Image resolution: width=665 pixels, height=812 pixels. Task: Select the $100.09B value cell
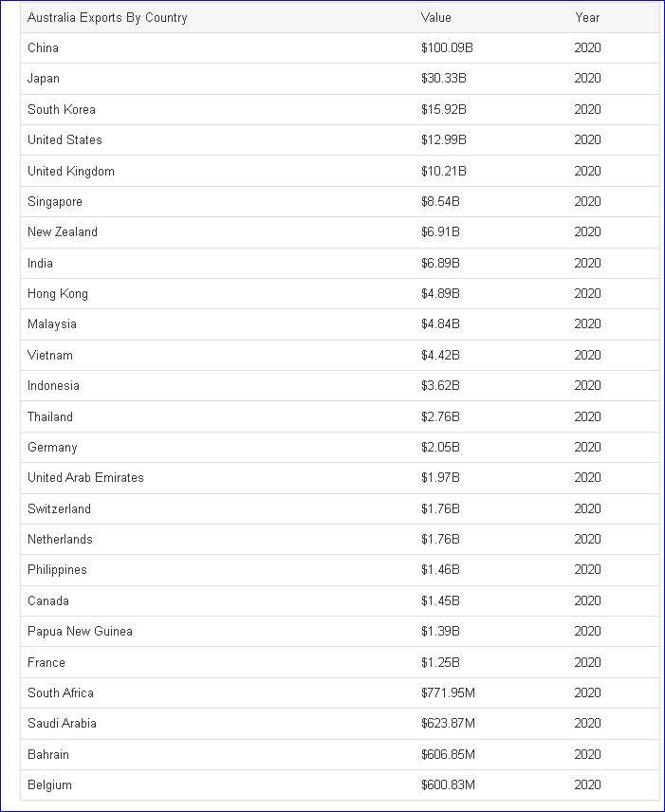pyautogui.click(x=447, y=47)
